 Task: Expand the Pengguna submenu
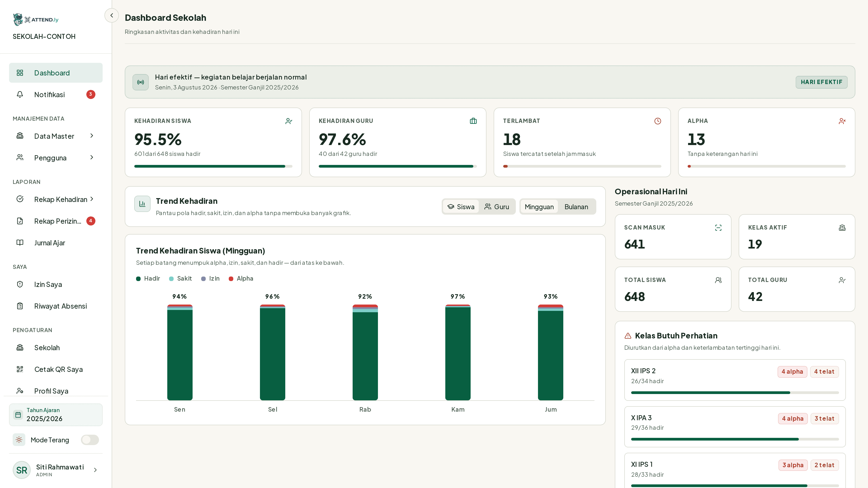click(x=56, y=158)
